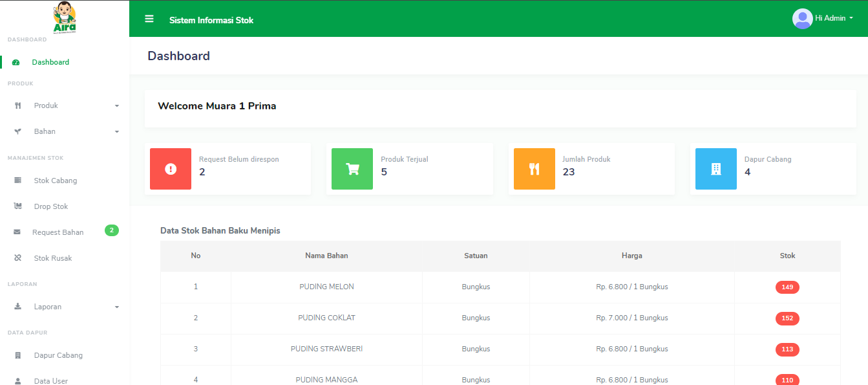Click the green Request Bahan count badge
Image resolution: width=868 pixels, height=385 pixels.
point(112,230)
